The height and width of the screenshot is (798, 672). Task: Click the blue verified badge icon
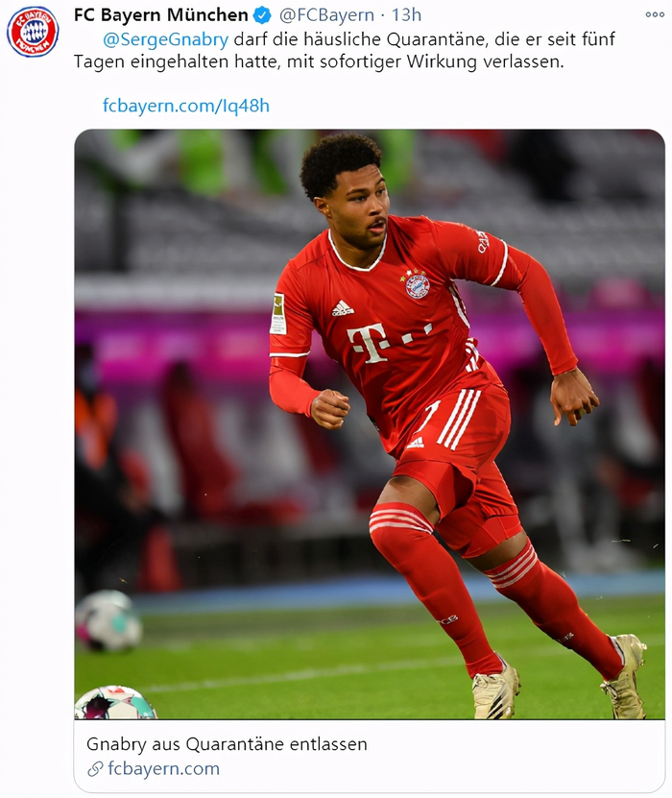[262, 15]
